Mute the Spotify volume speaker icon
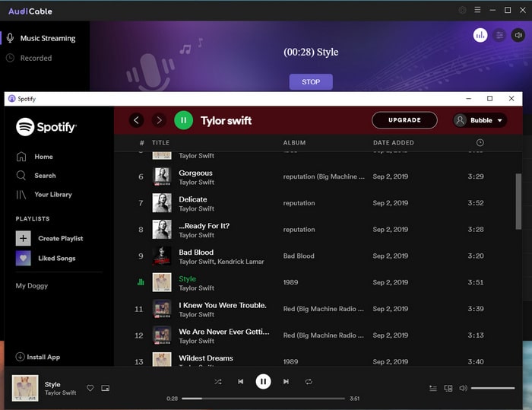Image resolution: width=532 pixels, height=410 pixels. coord(463,388)
